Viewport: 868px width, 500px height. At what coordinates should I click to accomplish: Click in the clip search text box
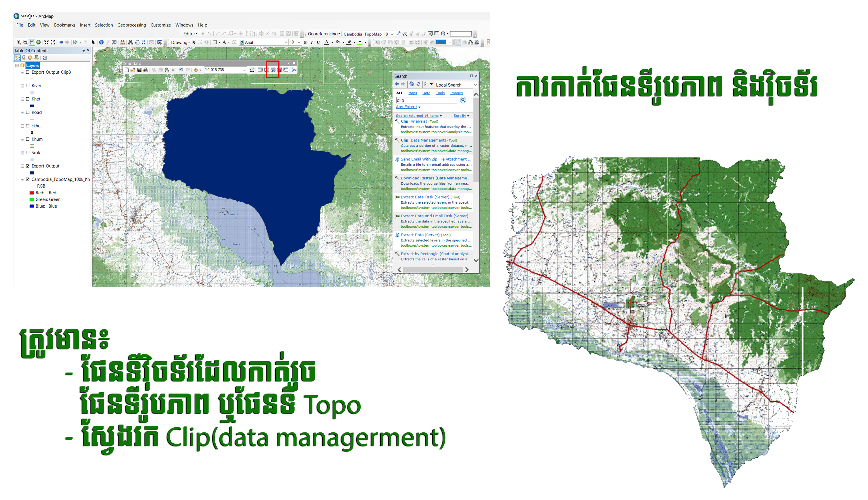[426, 100]
